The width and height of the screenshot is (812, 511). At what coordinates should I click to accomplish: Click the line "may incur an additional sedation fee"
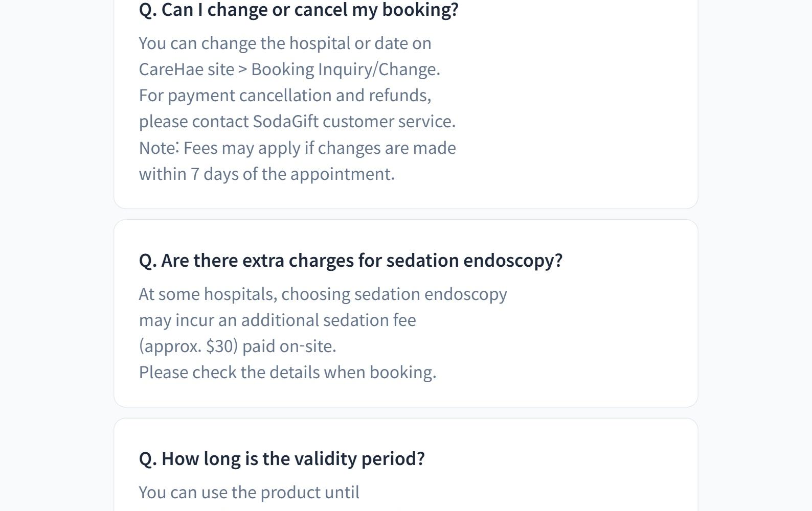coord(277,320)
